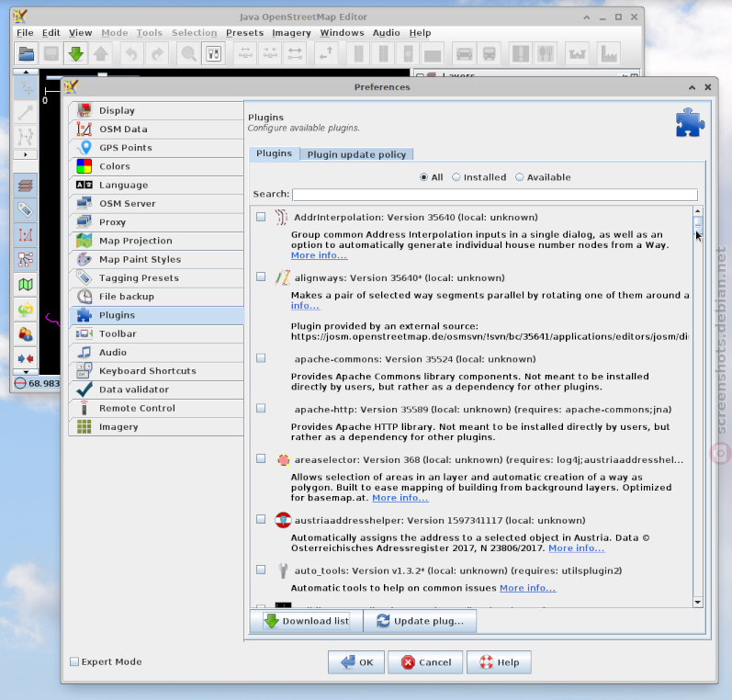Click the Upload data arrow toolbar icon
This screenshot has height=700, width=732.
point(100,53)
